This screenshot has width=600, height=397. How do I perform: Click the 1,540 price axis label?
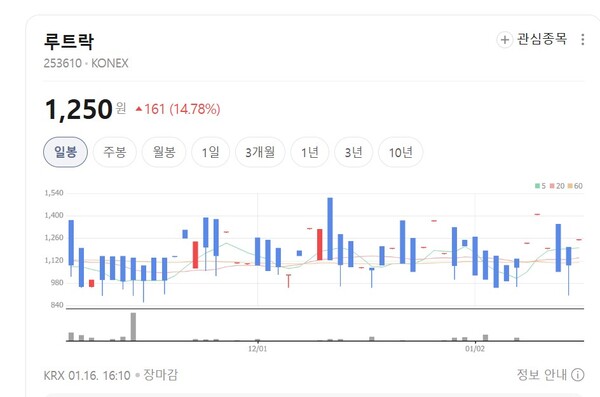click(54, 193)
